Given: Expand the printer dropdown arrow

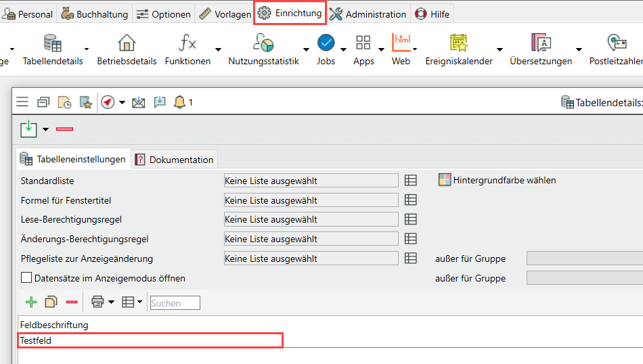Looking at the screenshot, I should (x=110, y=302).
